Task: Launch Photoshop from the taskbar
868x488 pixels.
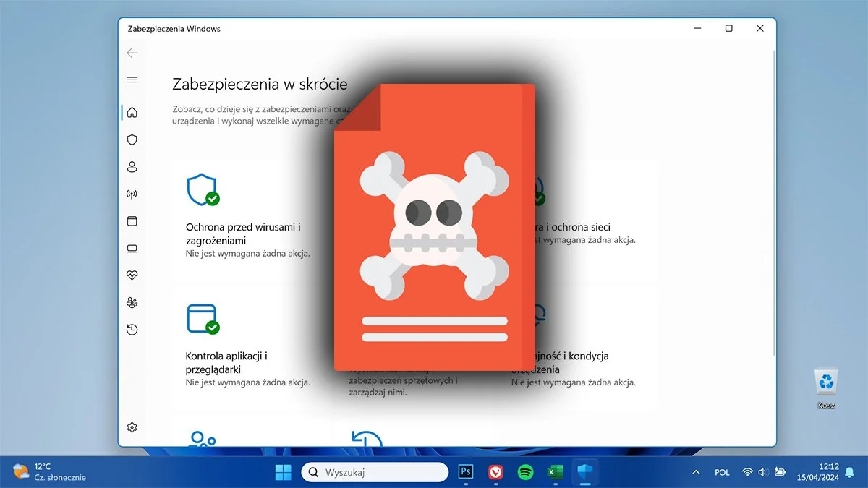Action: coord(466,471)
